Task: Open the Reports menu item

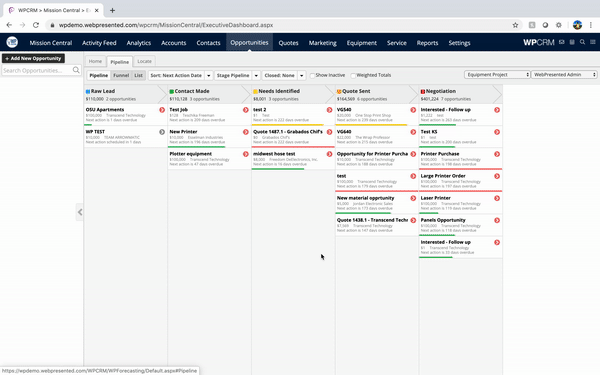Action: [427, 43]
